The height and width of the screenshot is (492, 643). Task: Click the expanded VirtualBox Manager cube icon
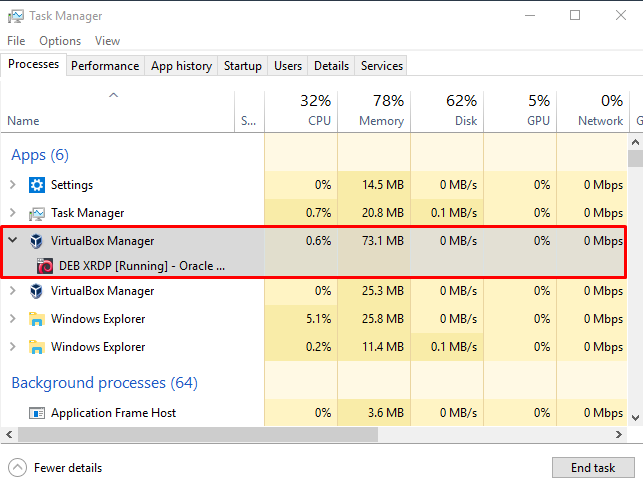[x=36, y=241]
